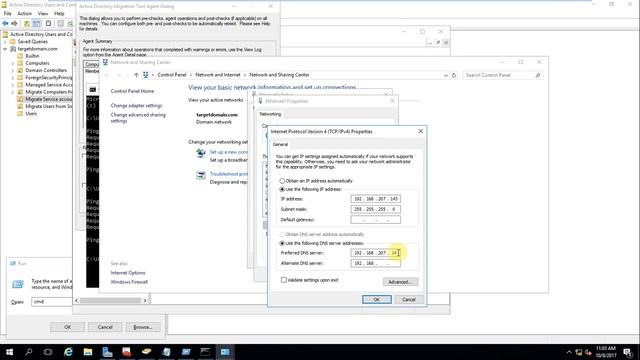Viewport: 640px width, 360px height.
Task: Expand the Managed Service Accounts tree node
Action: (x=13, y=85)
